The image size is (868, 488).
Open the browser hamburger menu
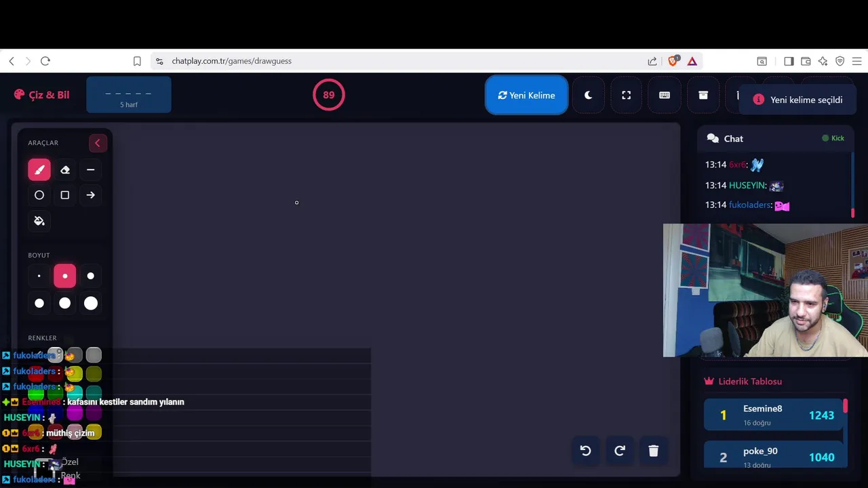point(856,61)
